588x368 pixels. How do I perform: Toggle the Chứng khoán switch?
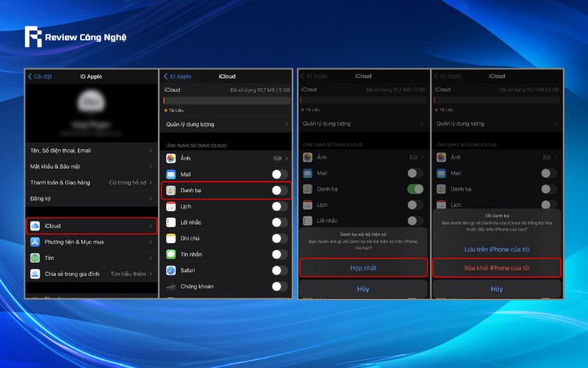pyautogui.click(x=280, y=286)
